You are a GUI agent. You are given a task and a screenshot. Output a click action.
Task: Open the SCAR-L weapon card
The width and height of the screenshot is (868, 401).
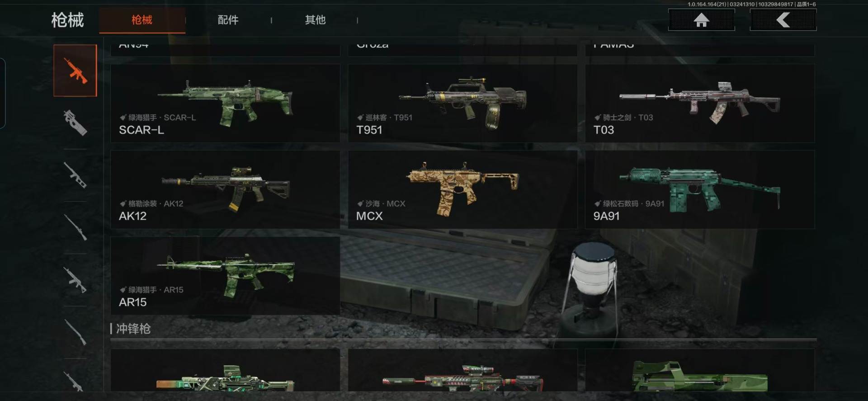click(x=225, y=104)
